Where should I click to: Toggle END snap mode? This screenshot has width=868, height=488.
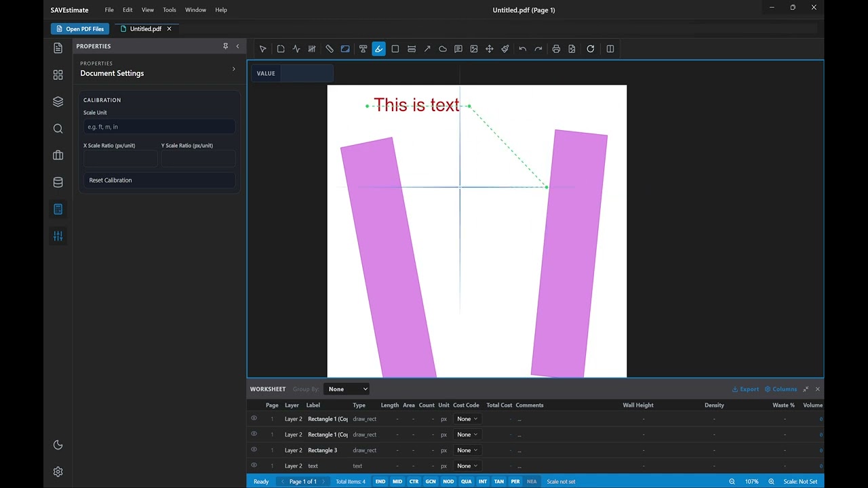click(x=380, y=481)
